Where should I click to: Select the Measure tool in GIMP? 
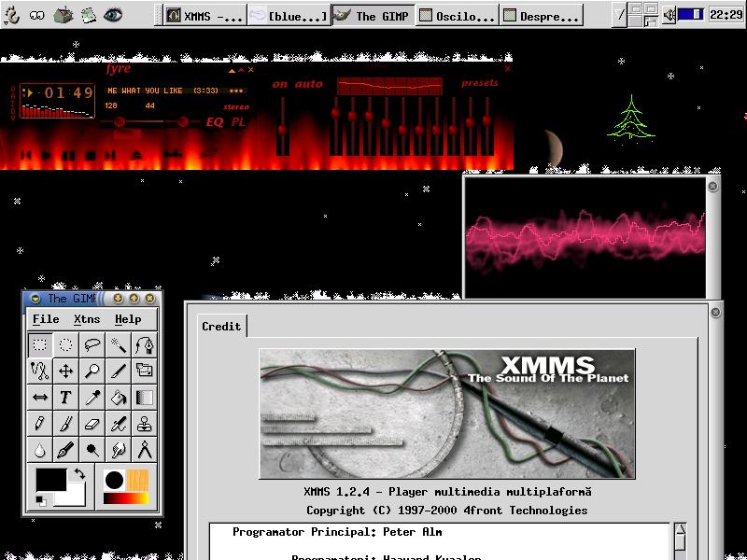click(145, 449)
